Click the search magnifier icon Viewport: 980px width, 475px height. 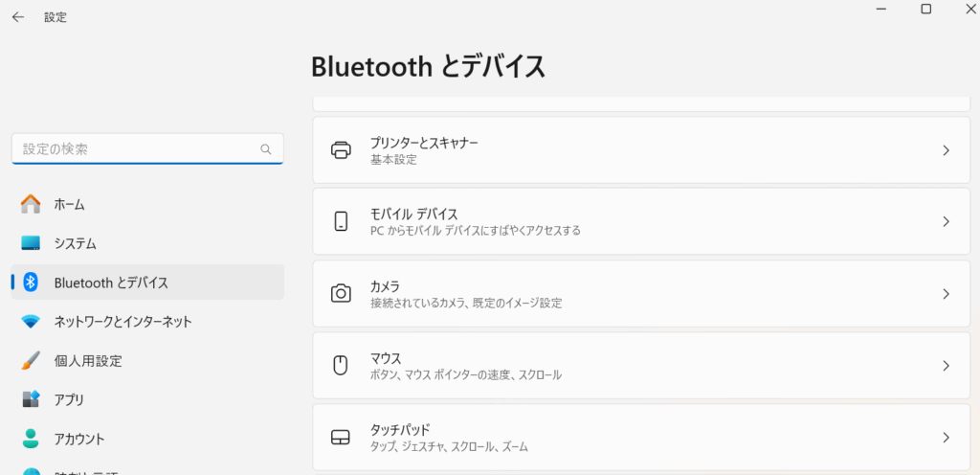click(x=266, y=149)
